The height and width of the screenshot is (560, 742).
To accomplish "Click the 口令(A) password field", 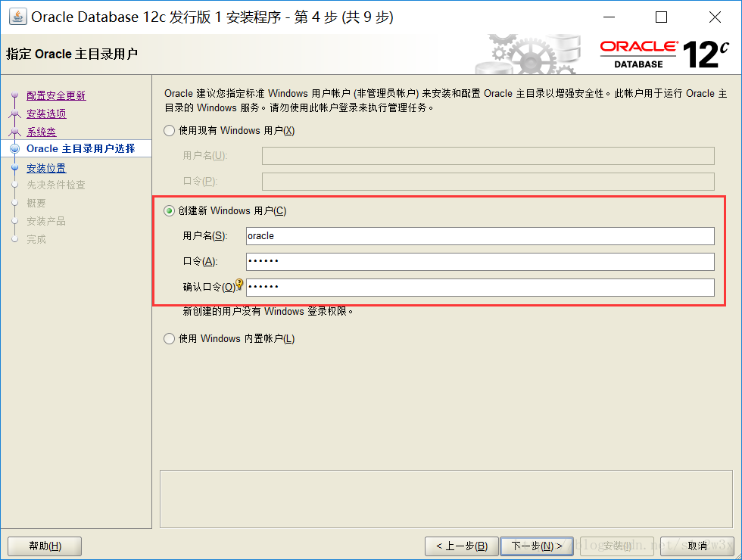I will pyautogui.click(x=480, y=262).
